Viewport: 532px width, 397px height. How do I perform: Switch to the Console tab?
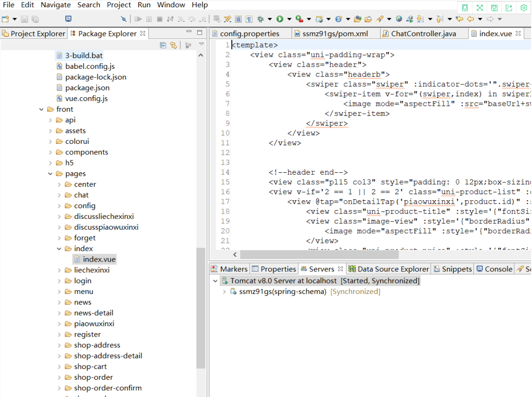click(494, 269)
